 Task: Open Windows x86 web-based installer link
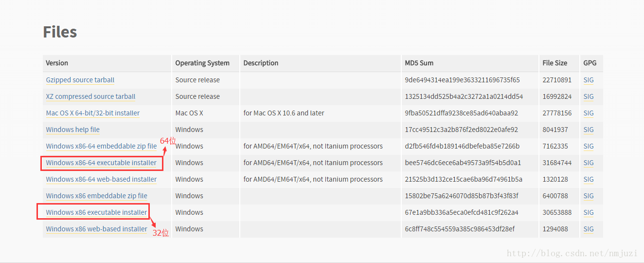tap(96, 229)
